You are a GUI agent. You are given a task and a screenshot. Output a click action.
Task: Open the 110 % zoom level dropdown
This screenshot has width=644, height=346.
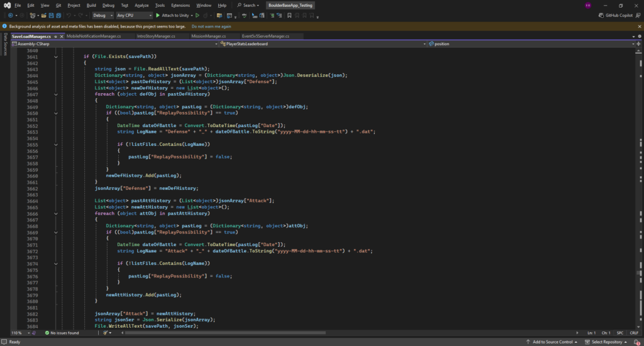[21, 333]
